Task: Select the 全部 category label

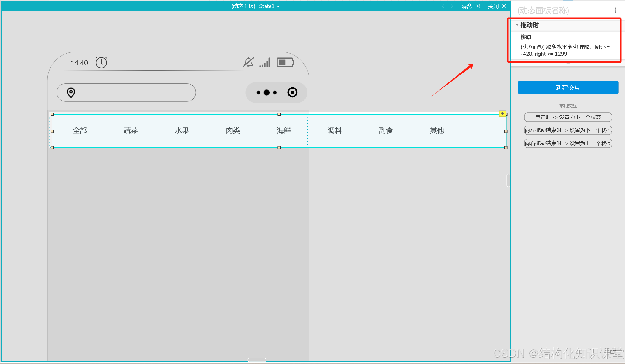Action: [80, 131]
